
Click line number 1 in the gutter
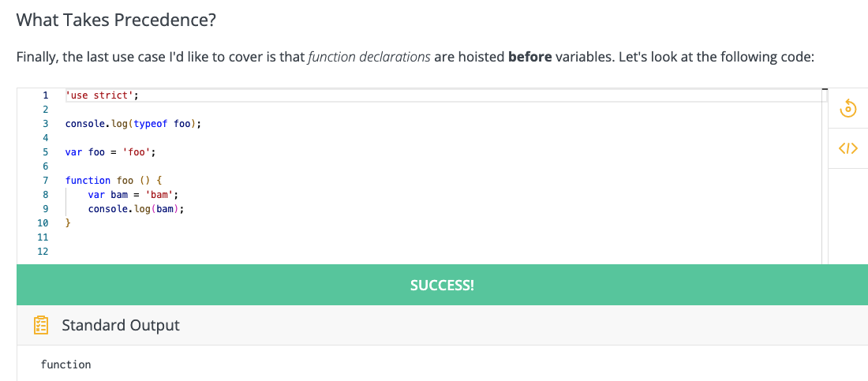(46, 95)
